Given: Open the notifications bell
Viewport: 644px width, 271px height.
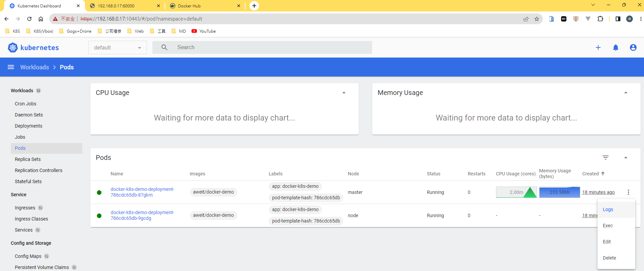Looking at the screenshot, I should 616,47.
